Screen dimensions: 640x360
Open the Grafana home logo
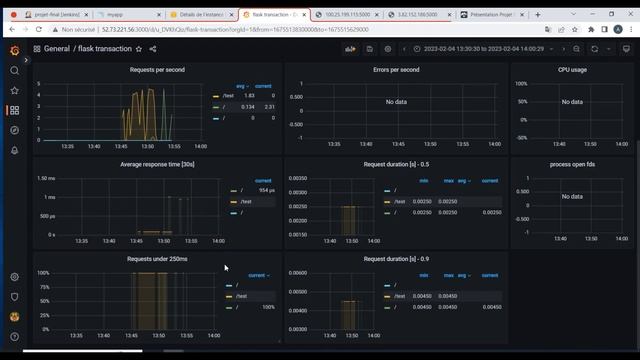(x=15, y=50)
